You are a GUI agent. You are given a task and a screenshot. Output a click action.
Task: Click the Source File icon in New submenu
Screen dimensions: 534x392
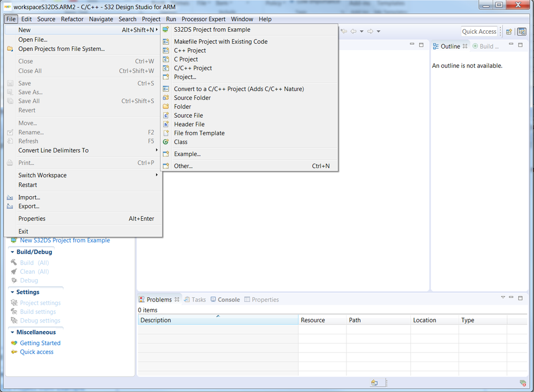click(166, 115)
